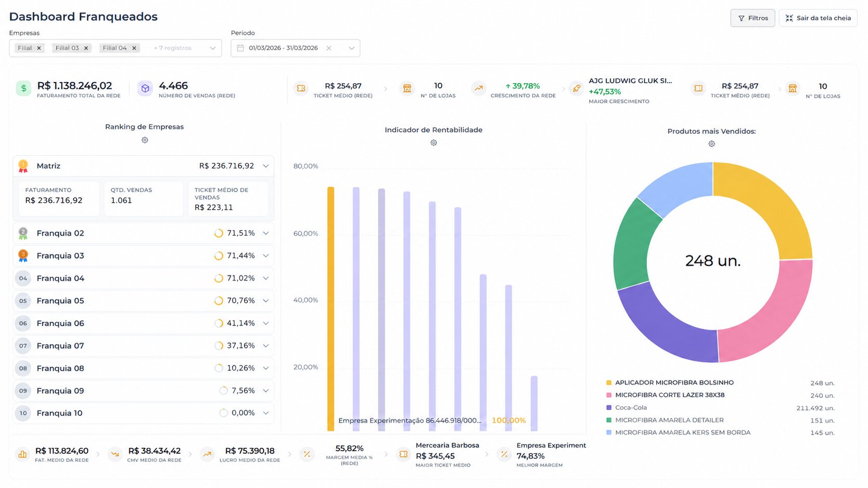Click the upward trend icon by Lucro Medio
The height and width of the screenshot is (488, 868).
pyautogui.click(x=207, y=454)
